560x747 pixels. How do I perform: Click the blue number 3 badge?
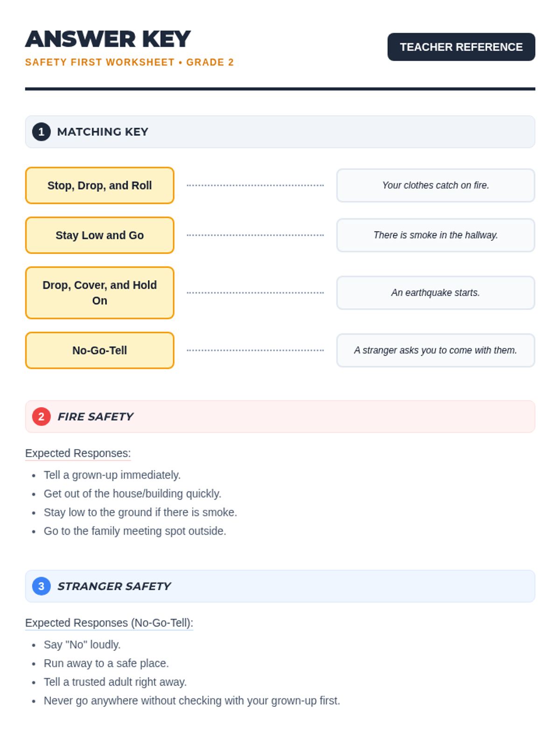tap(41, 586)
